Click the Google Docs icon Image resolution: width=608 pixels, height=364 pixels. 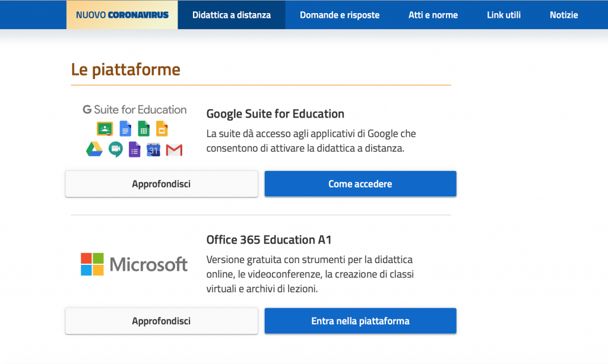coord(125,129)
